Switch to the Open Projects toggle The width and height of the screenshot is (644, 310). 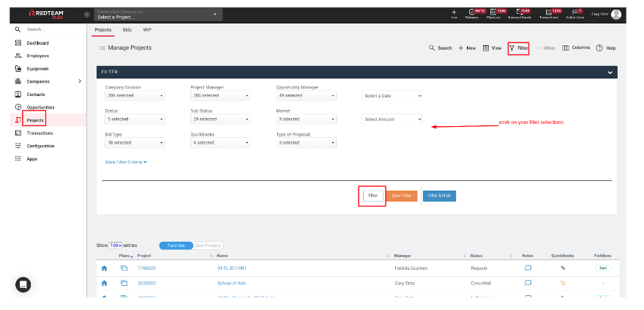coord(208,246)
